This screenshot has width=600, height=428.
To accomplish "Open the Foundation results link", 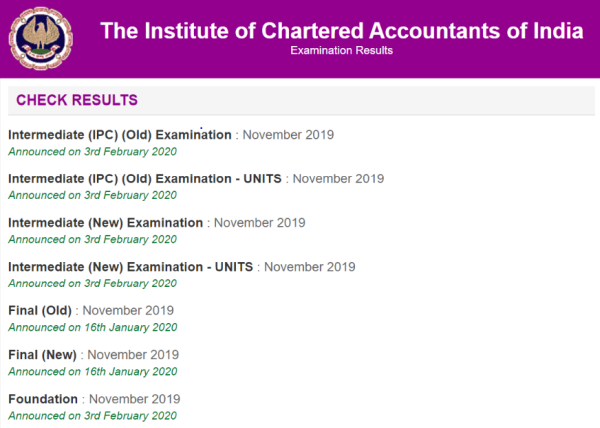I will point(43,399).
